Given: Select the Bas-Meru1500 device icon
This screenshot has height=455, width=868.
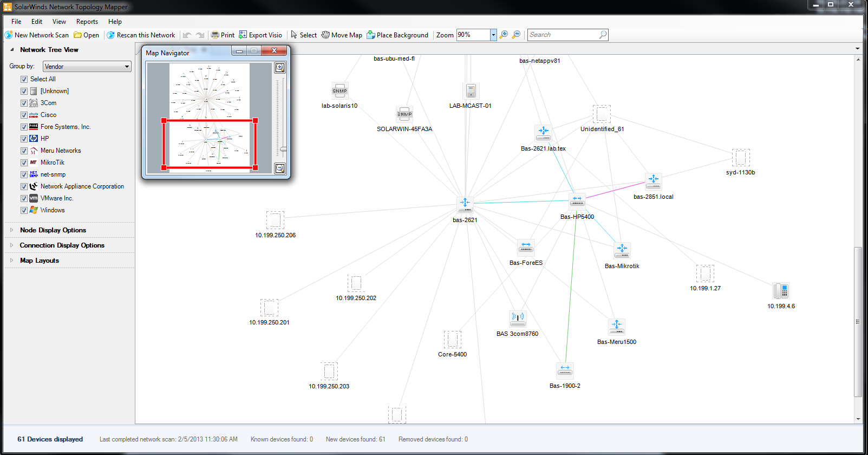Looking at the screenshot, I should [x=617, y=327].
